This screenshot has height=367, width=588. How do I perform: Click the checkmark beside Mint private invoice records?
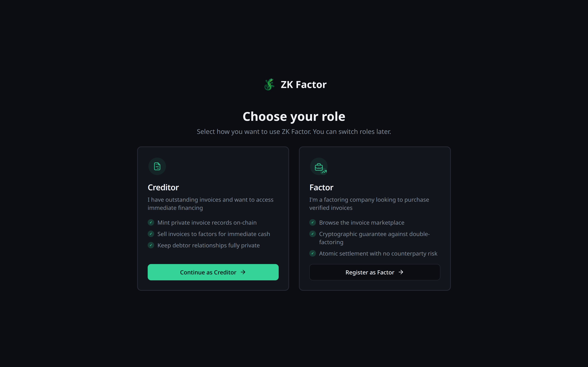point(151,222)
